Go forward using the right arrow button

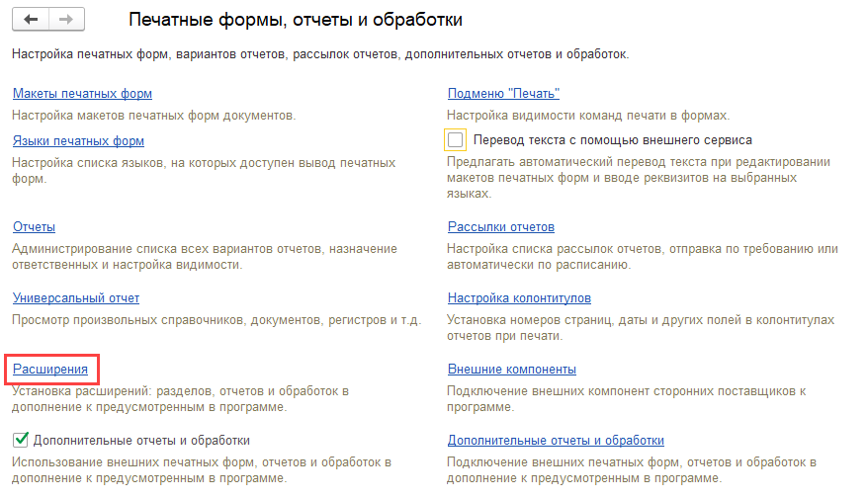(66, 20)
